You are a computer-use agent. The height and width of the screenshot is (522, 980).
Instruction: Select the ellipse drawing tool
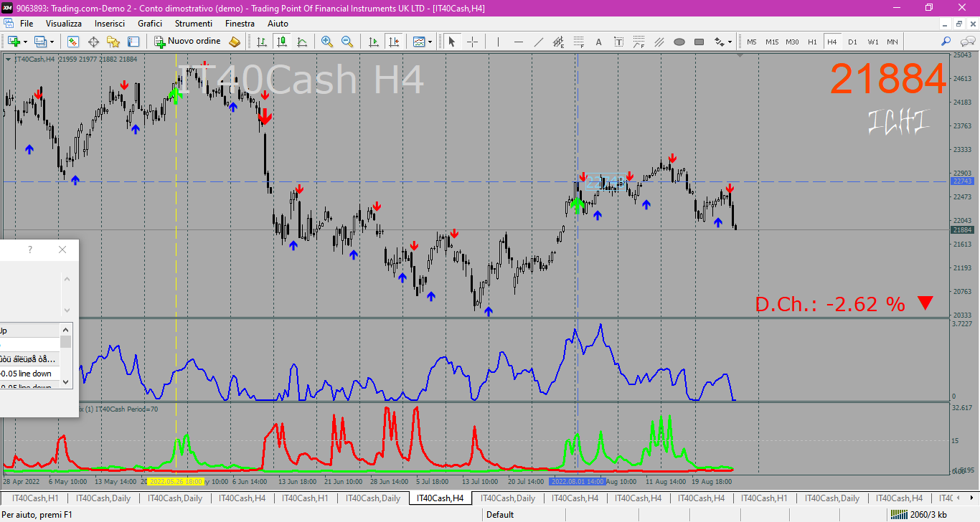pyautogui.click(x=679, y=42)
